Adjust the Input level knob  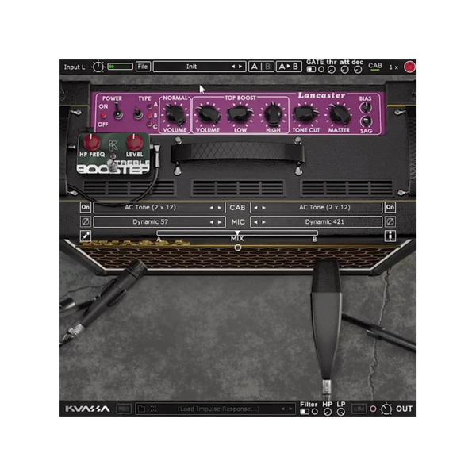[98, 67]
